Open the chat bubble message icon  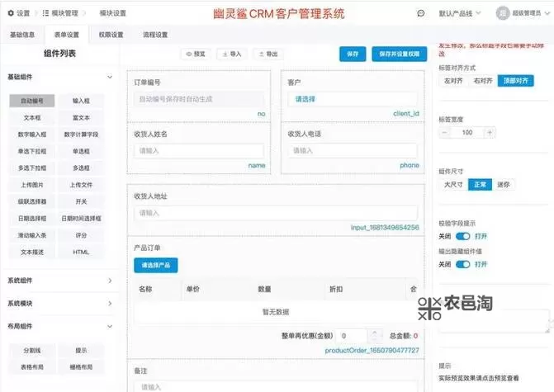pos(420,13)
